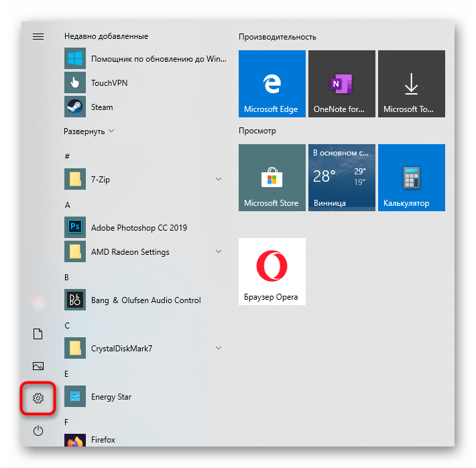Screen dimensions: 476x468
Task: Open Adobe Photoshop via its Ps icon
Action: click(75, 227)
